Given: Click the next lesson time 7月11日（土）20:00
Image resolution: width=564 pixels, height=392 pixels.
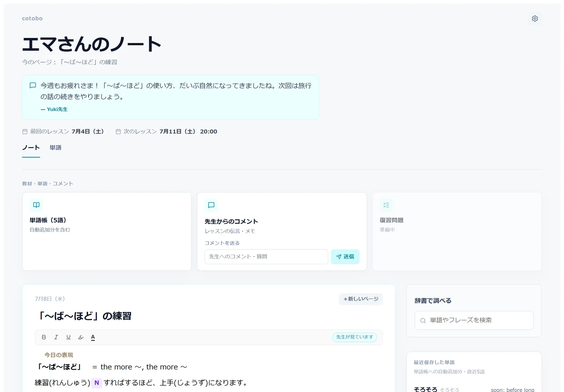Looking at the screenshot, I should 188,132.
